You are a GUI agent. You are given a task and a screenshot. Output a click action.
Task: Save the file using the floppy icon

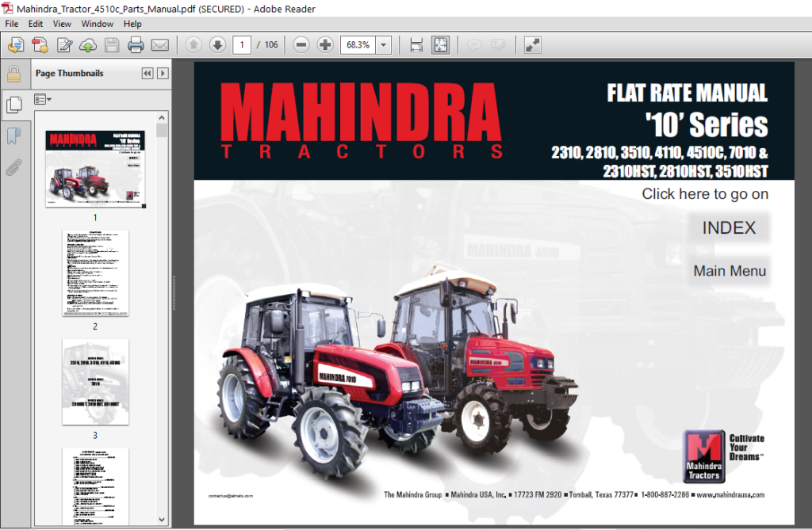click(x=112, y=45)
